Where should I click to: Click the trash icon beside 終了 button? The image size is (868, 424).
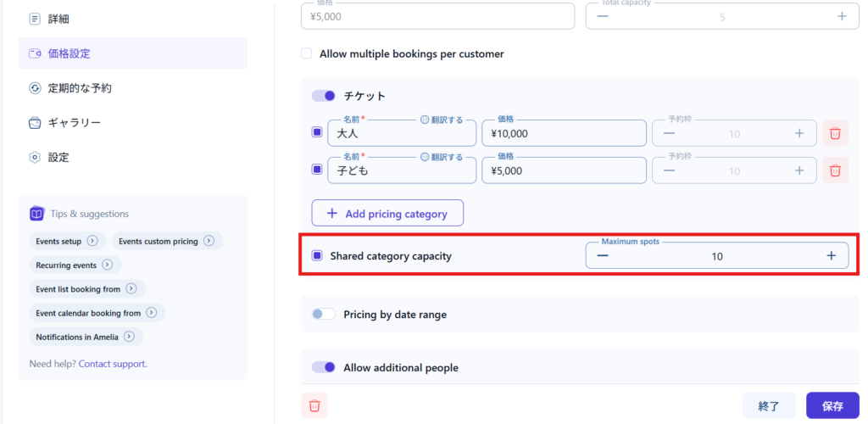[x=314, y=405]
